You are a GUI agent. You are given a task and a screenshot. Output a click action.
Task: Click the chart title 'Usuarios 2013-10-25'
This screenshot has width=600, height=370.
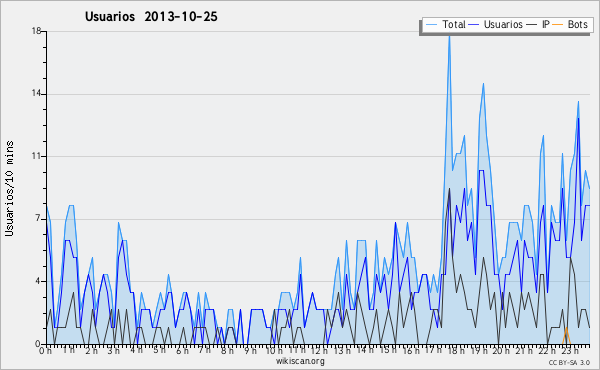[x=151, y=17]
